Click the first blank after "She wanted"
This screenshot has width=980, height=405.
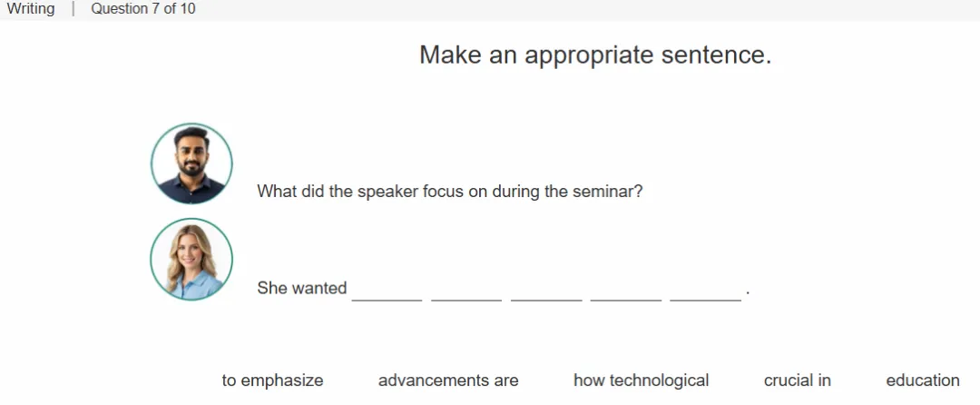pos(387,291)
